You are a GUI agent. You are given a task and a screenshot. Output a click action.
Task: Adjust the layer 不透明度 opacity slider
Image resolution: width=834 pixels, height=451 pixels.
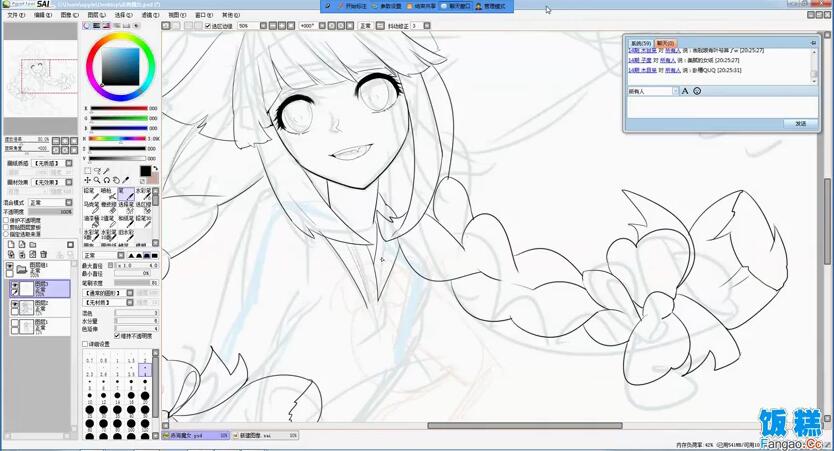tap(51, 212)
